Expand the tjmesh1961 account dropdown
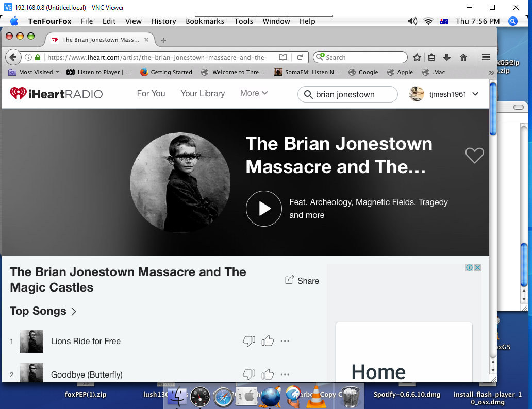The height and width of the screenshot is (409, 532). [475, 94]
